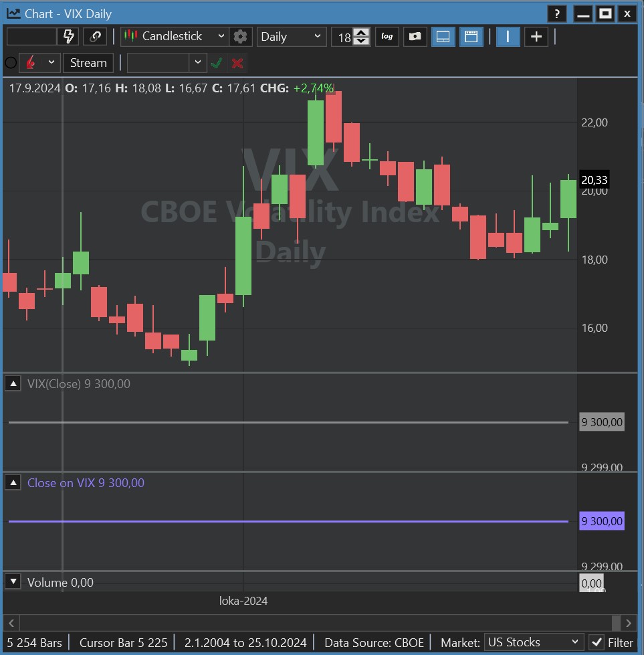Click the 17.9.2024 date in header

click(x=35, y=88)
